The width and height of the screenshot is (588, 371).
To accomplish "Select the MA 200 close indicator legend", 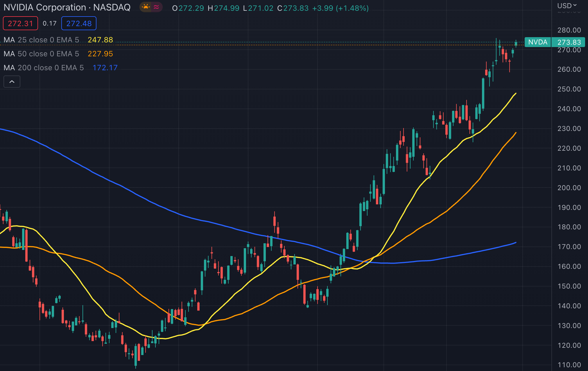I will tap(44, 68).
